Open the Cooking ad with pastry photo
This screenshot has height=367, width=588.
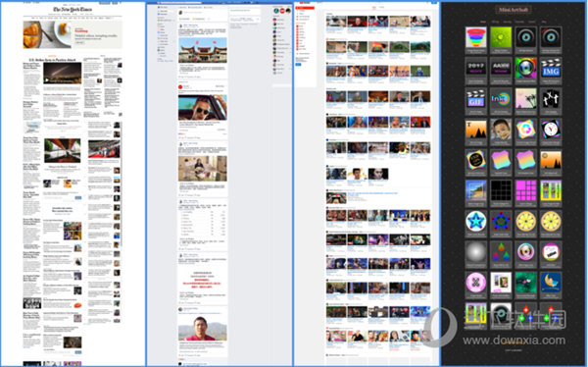point(73,34)
